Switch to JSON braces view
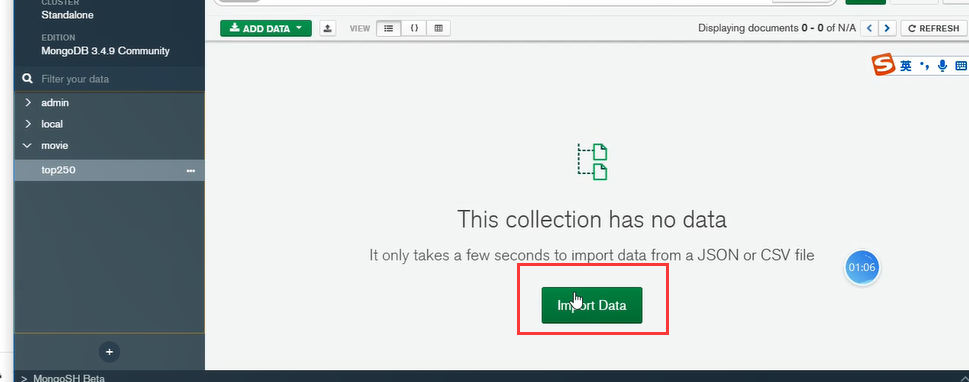The image size is (969, 382). tap(413, 28)
